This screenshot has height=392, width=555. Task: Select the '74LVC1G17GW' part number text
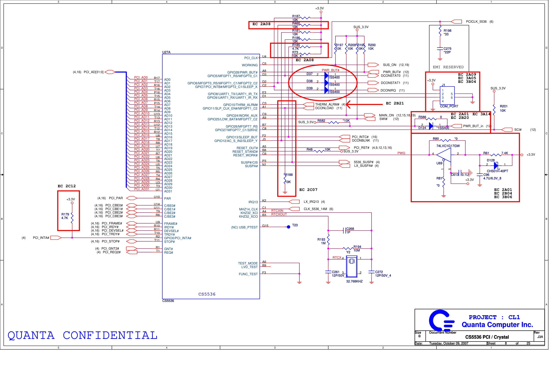[x=448, y=146]
